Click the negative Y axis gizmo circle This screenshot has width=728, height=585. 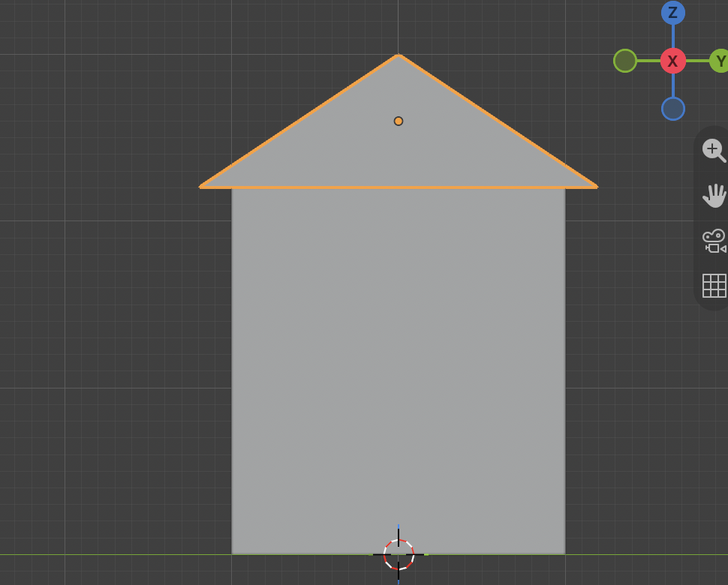coord(625,61)
